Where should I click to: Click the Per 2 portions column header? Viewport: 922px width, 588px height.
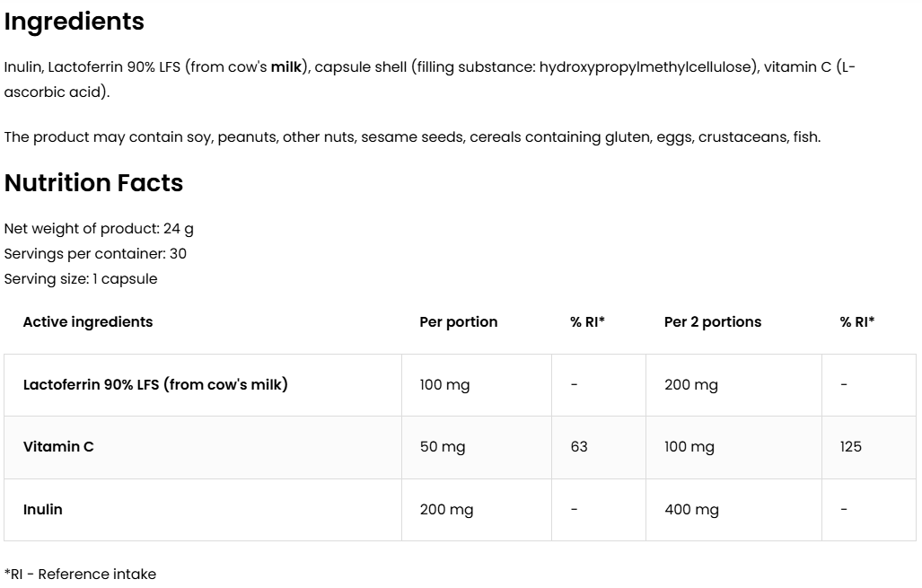point(712,322)
